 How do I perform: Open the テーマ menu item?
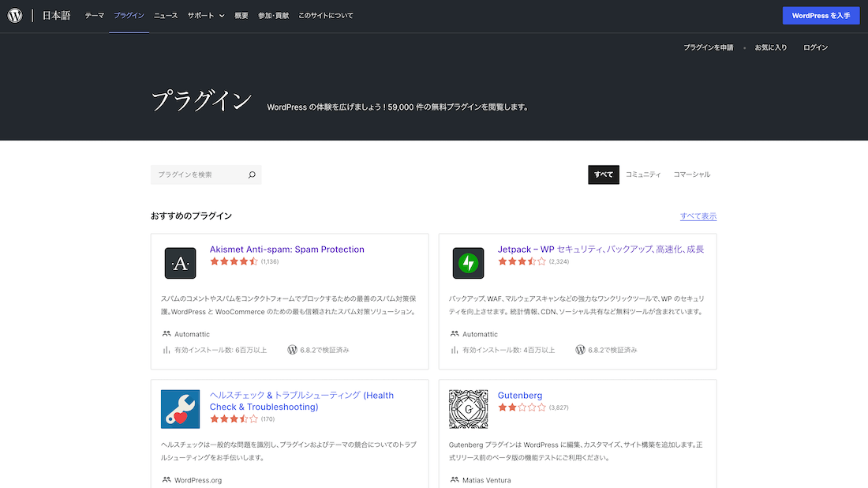(x=94, y=16)
